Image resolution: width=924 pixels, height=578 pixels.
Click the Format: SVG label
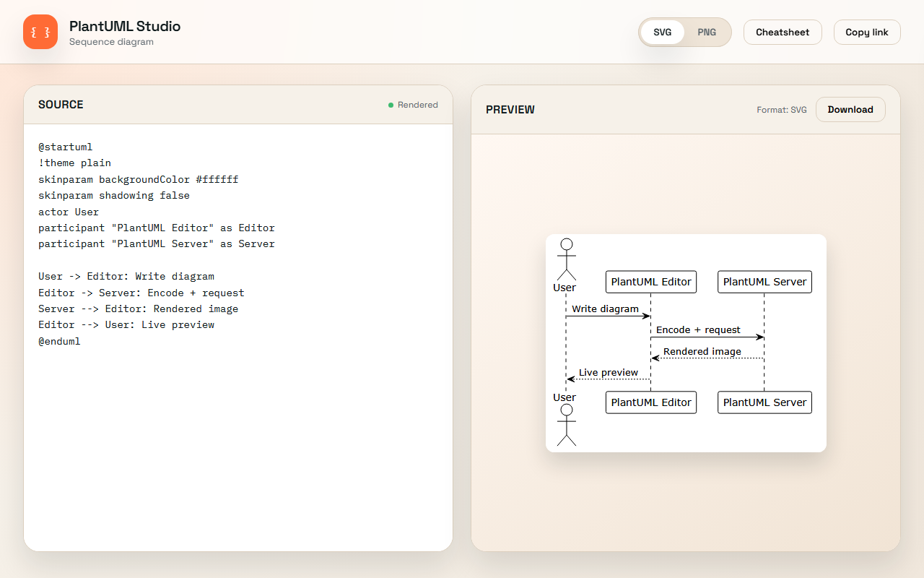[x=782, y=110]
